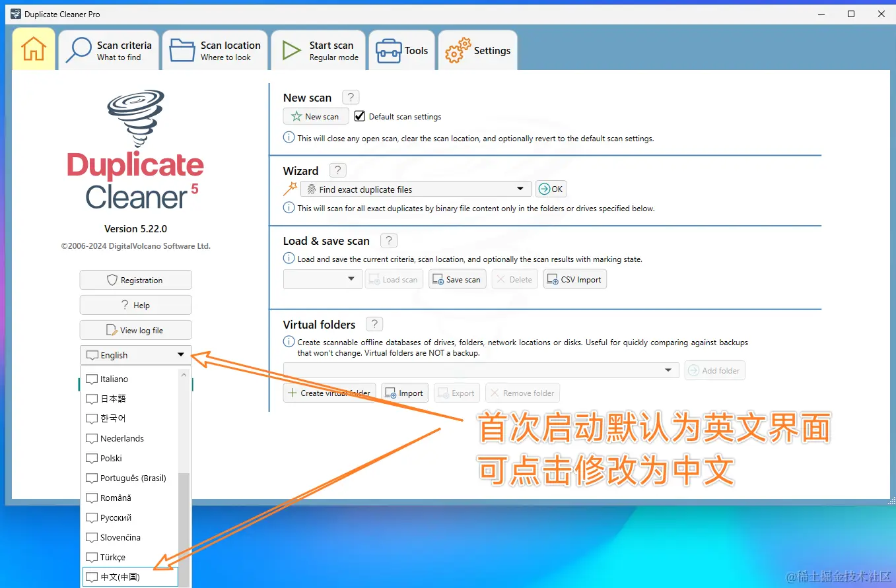Click the Version 5.22.0 text
896x588 pixels.
(x=135, y=229)
